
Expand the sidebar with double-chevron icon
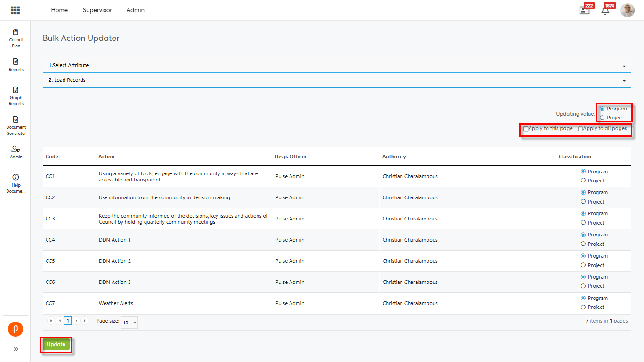point(16,349)
